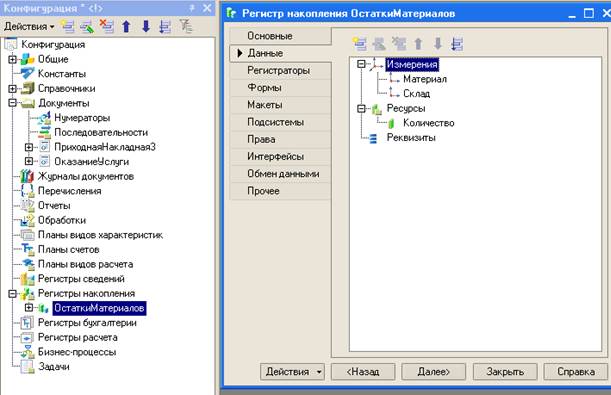
Task: Switch to the Основные tab
Action: pos(281,36)
